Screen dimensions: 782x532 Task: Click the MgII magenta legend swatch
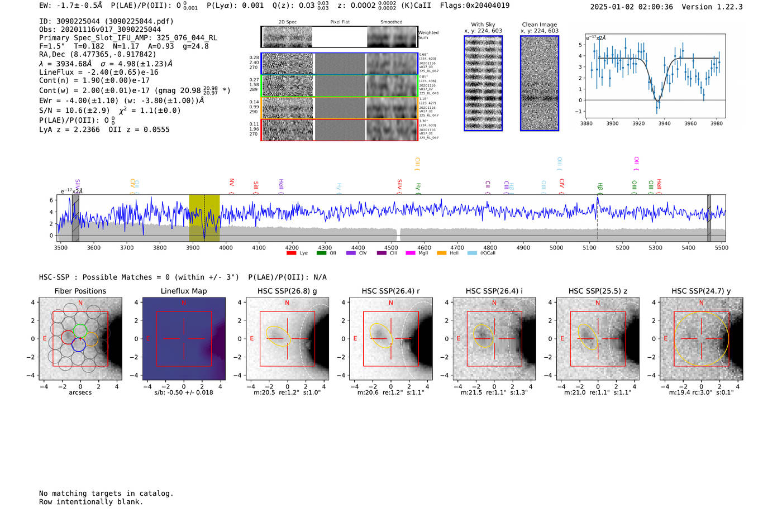(x=411, y=253)
